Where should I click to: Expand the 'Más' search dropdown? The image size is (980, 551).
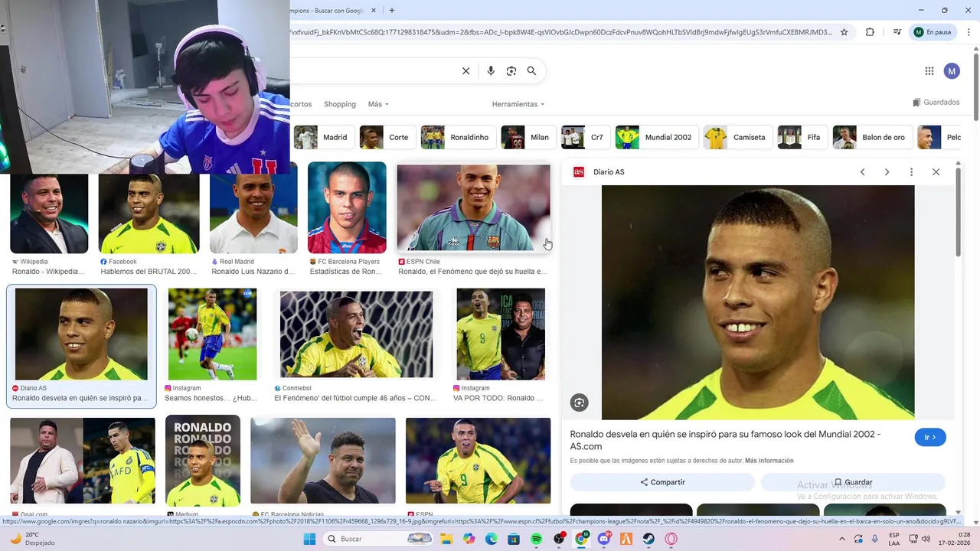(x=378, y=104)
